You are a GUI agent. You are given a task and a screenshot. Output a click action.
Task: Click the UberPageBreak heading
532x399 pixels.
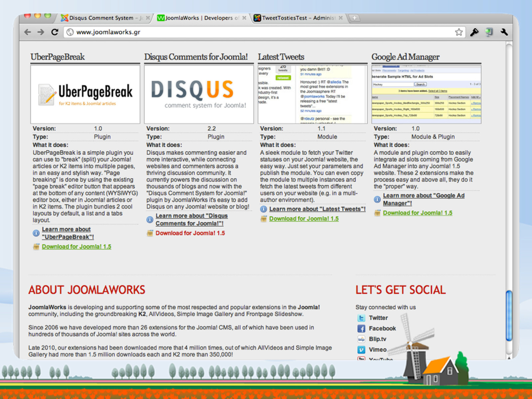coord(58,57)
